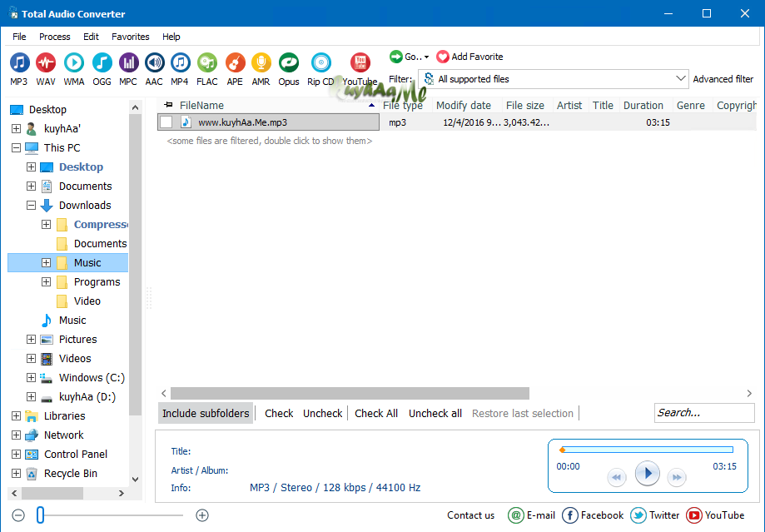Select Control Panel in tree

tap(76, 455)
